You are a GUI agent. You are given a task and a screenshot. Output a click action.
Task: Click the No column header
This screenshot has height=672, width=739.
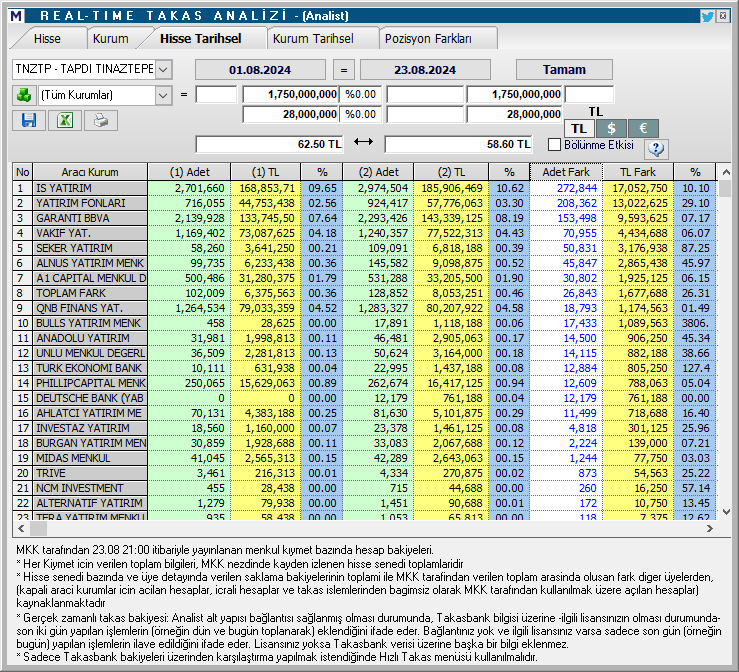[23, 172]
